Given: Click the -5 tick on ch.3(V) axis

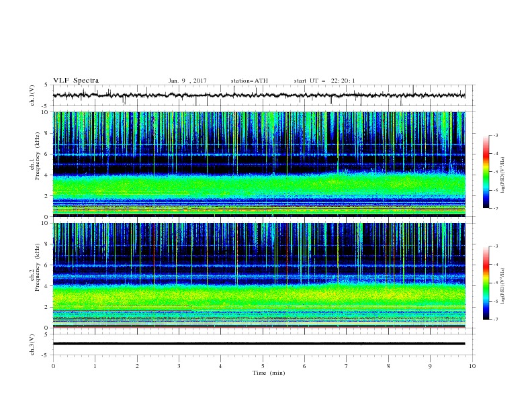Looking at the screenshot, I should pos(46,355).
